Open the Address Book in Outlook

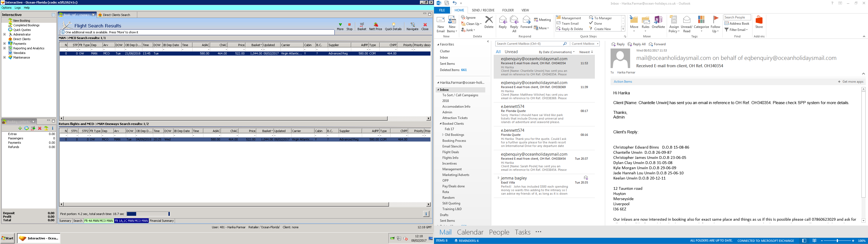point(737,24)
